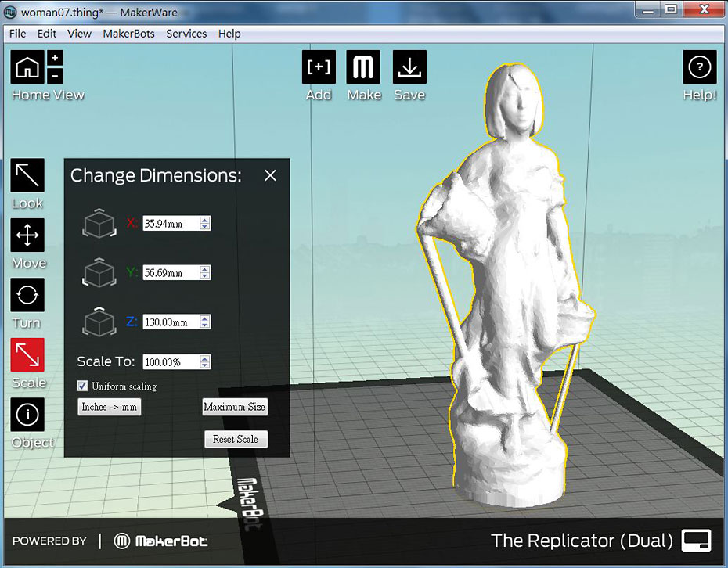
Task: Increase the X dimension with the up arrow
Action: coord(205,220)
